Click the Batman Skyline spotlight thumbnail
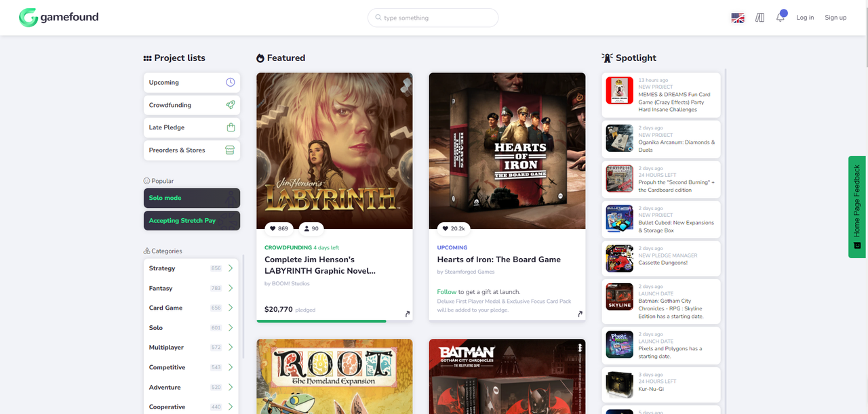 point(619,297)
